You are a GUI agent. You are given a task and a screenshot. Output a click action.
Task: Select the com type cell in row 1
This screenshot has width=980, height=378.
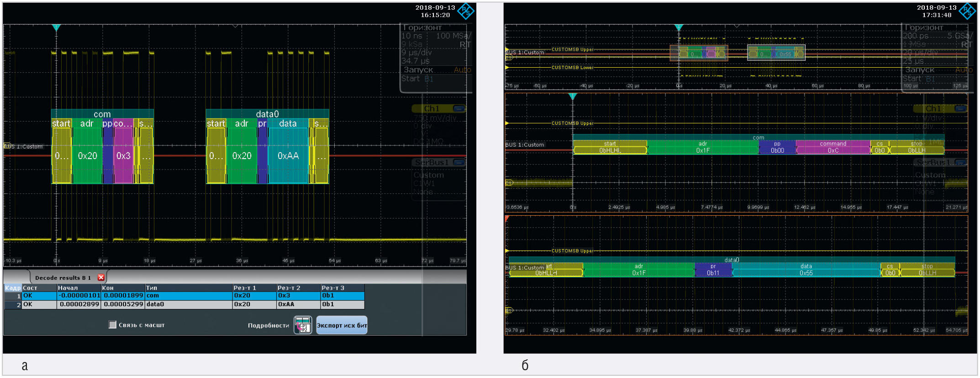[x=188, y=296]
